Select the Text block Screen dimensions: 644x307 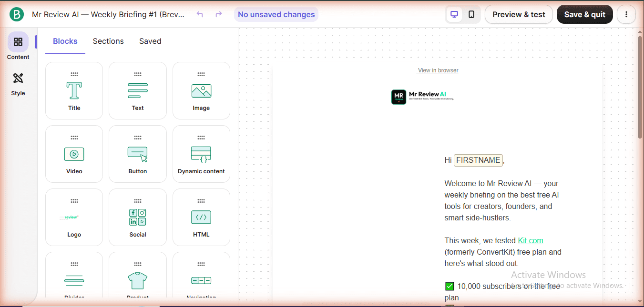tap(138, 90)
